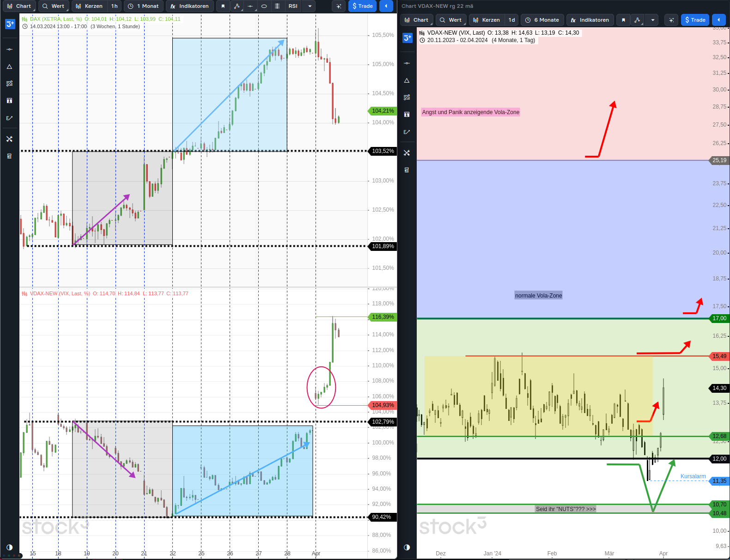Screen dimensions: 730x560
Task: Select the text tool in right sidebar
Action: coord(407,115)
